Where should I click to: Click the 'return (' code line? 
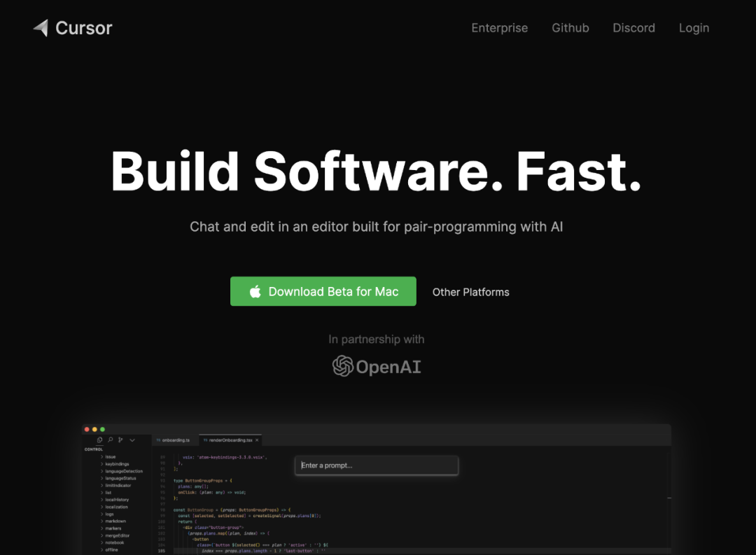pyautogui.click(x=187, y=521)
